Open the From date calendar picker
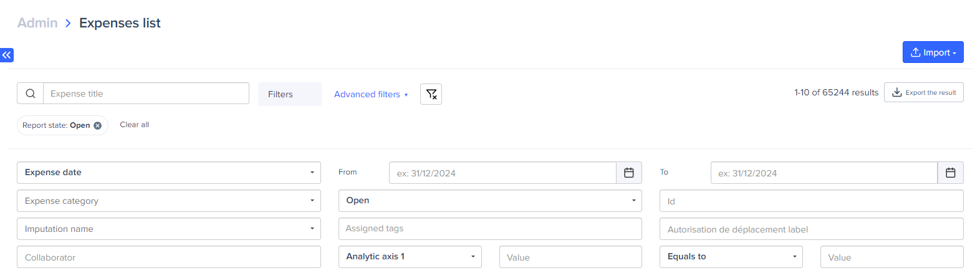 (x=628, y=173)
